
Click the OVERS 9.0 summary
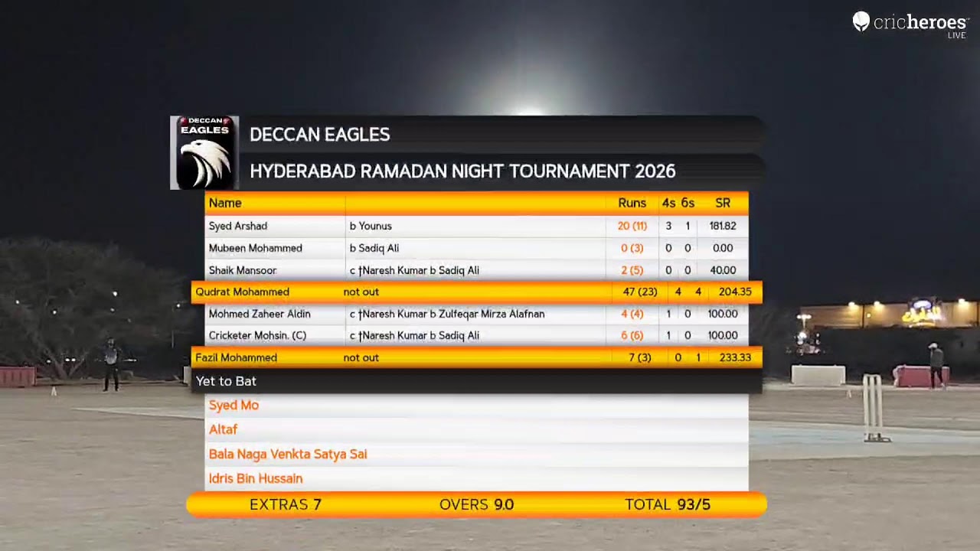pyautogui.click(x=476, y=504)
